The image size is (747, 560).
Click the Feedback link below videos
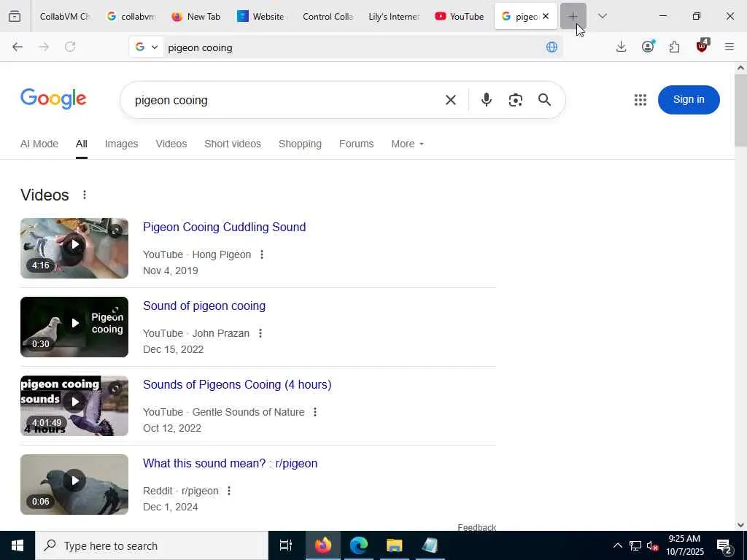pos(476,527)
